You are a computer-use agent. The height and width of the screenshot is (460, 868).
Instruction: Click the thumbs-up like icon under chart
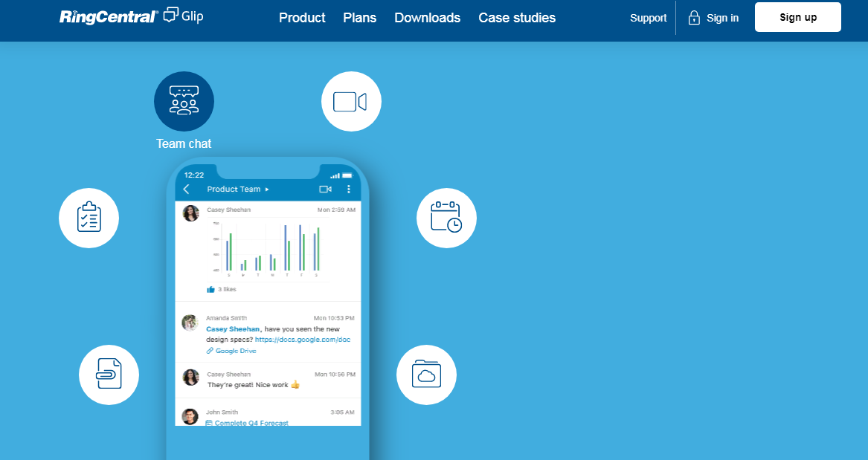click(x=210, y=289)
